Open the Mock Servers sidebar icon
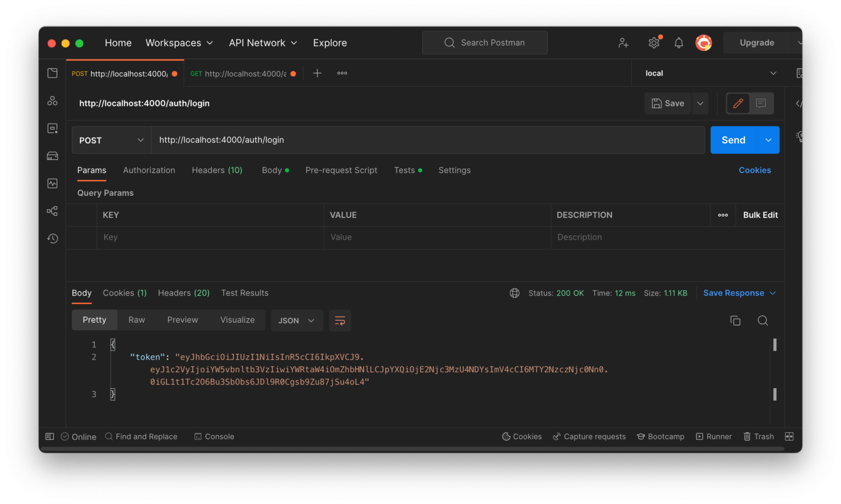The width and height of the screenshot is (841, 504). pos(52,155)
